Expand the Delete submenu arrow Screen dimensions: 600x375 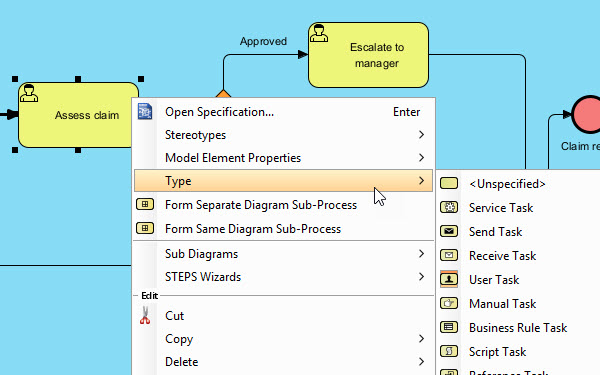(x=421, y=362)
